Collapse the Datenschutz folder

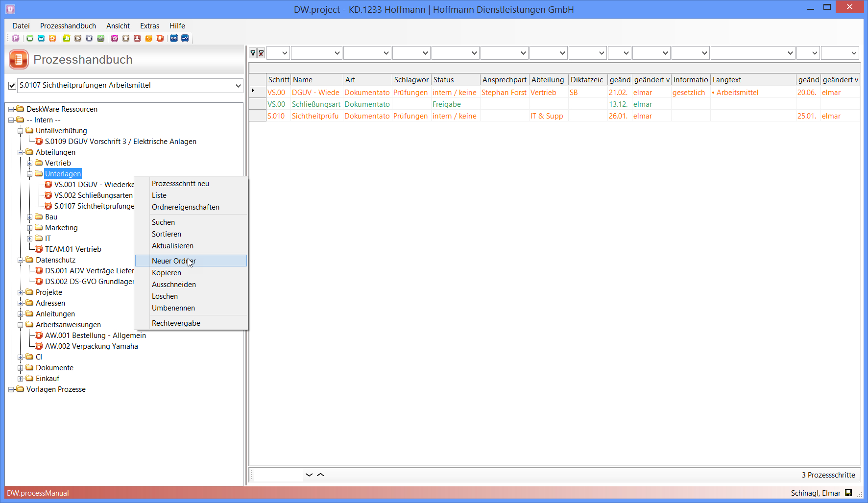21,260
